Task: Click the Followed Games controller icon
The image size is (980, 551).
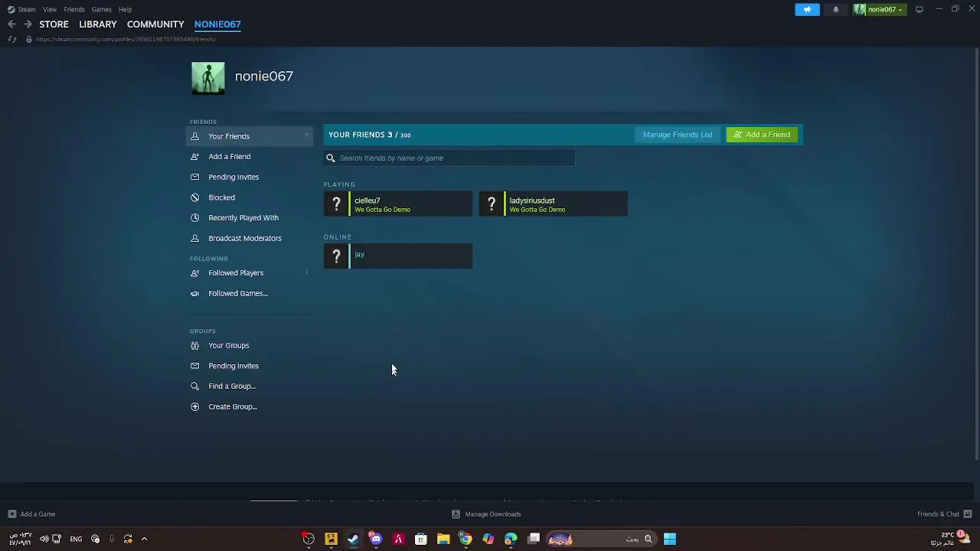Action: tap(194, 293)
